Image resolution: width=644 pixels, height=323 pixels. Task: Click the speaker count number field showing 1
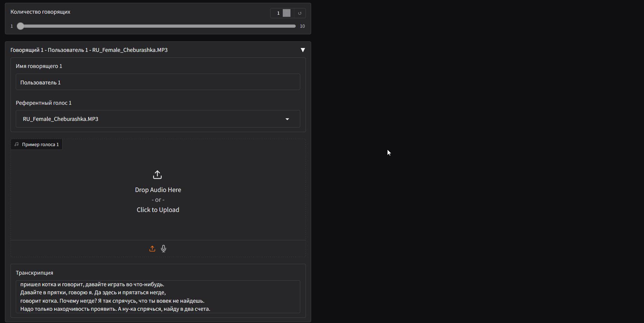pos(279,13)
